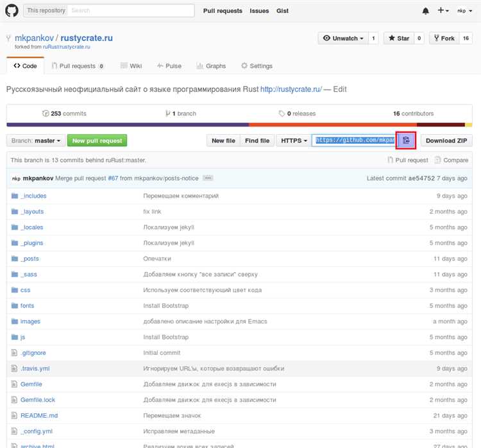Click the GitHub Octocat logo

coord(12,10)
